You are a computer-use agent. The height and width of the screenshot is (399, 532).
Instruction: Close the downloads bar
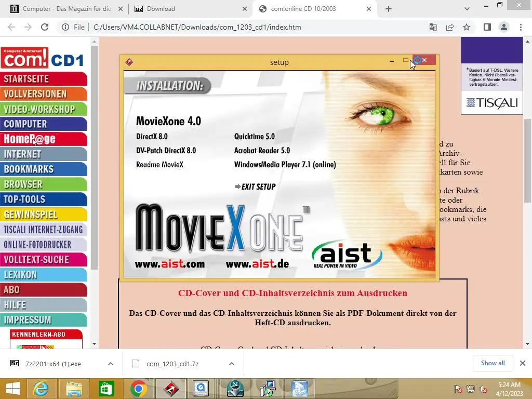click(523, 363)
